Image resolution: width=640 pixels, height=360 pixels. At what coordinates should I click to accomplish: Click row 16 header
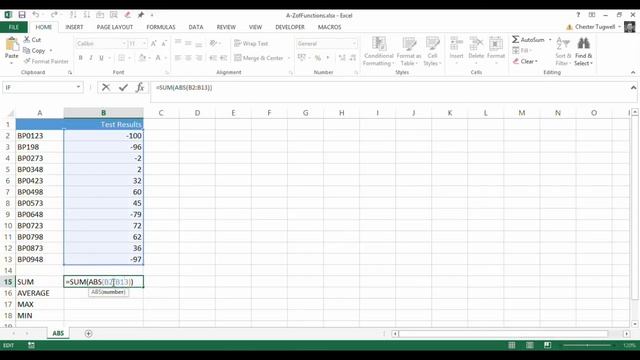point(8,293)
